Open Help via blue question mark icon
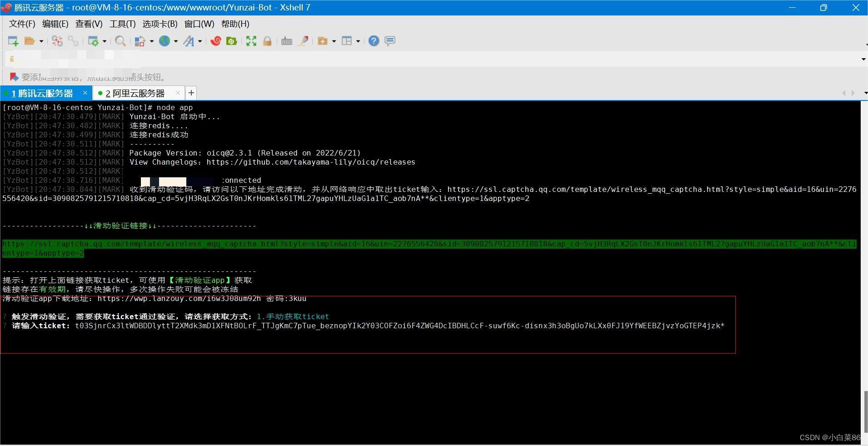 (374, 41)
